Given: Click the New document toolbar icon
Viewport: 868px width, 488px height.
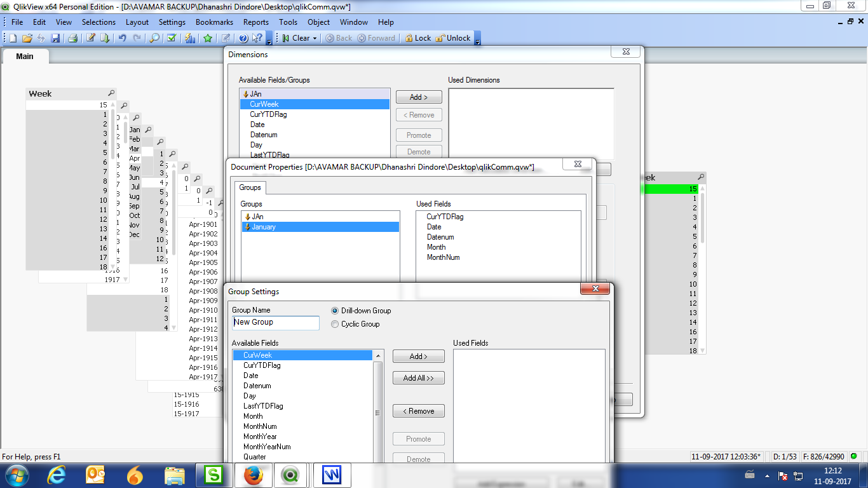Looking at the screenshot, I should [13, 38].
